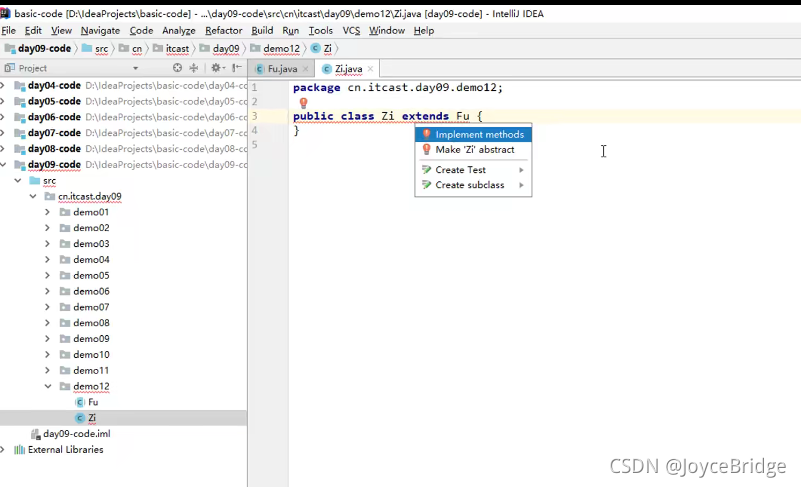
Task: Choose Implement methods from popup
Action: click(474, 134)
